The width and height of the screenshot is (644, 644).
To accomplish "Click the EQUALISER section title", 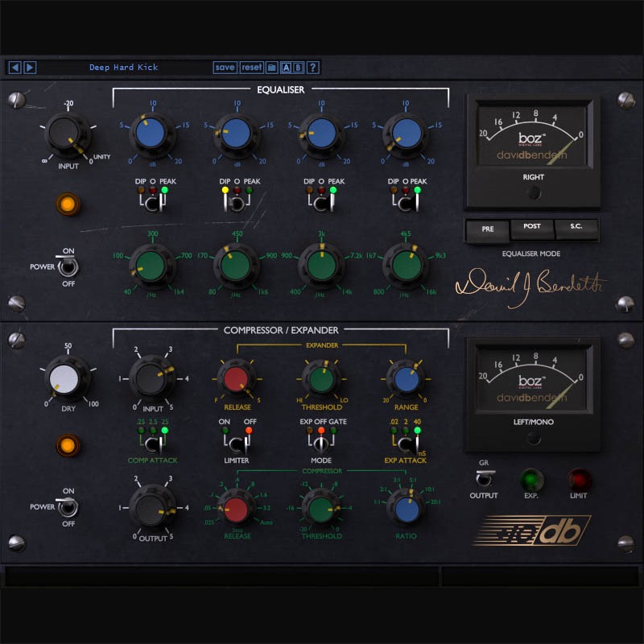I will coord(280,89).
